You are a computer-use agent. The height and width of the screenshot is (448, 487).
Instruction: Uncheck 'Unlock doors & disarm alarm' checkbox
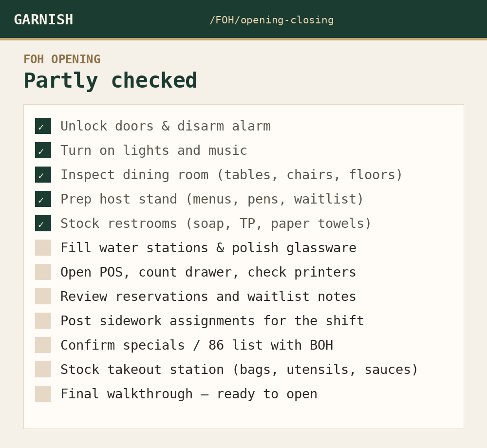pos(43,126)
